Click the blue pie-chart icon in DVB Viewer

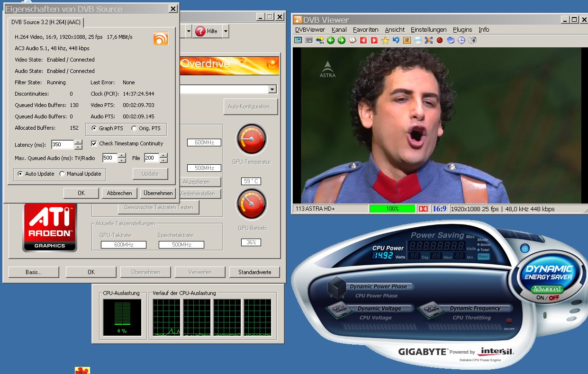(451, 40)
